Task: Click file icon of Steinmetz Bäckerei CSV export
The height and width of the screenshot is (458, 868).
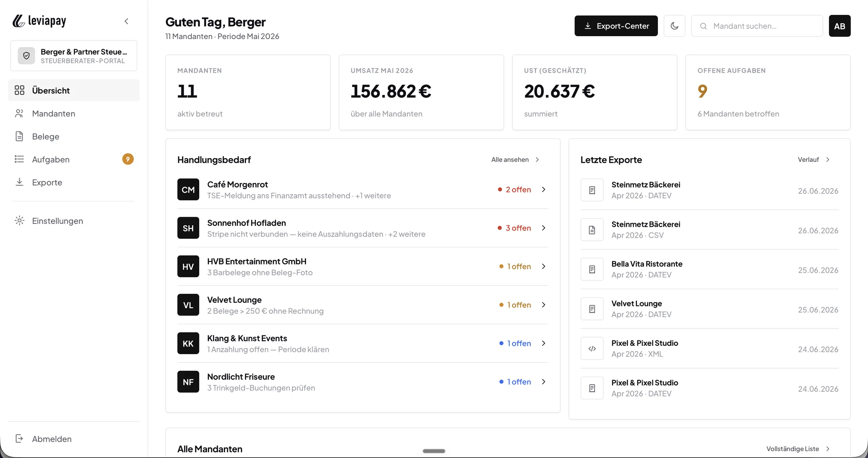Action: (x=592, y=230)
